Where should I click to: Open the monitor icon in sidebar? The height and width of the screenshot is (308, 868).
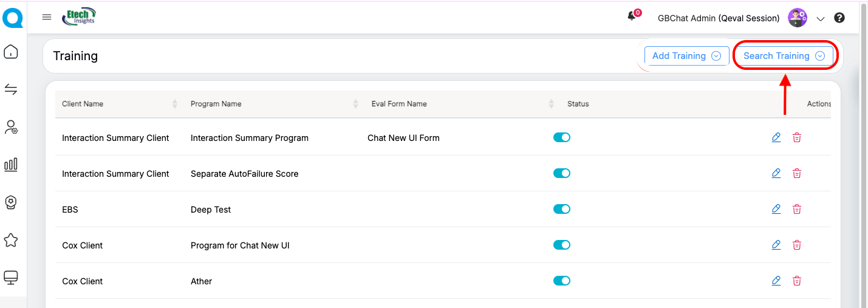(x=11, y=278)
